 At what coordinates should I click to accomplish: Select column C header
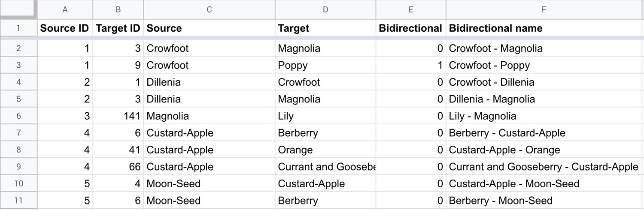210,9
